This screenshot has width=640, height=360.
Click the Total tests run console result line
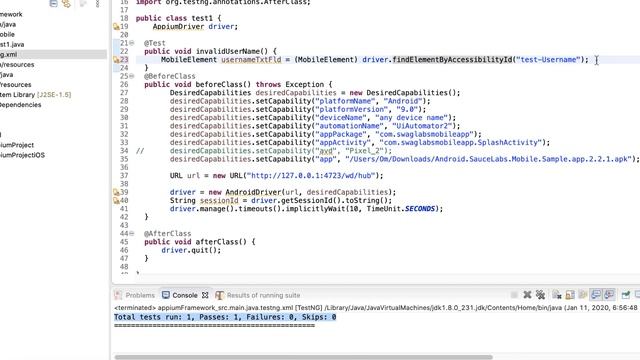coord(225,317)
